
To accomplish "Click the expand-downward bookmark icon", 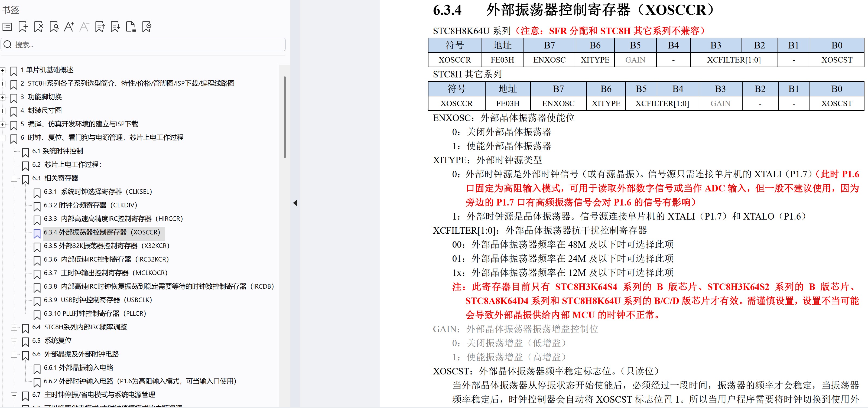I will (x=115, y=27).
